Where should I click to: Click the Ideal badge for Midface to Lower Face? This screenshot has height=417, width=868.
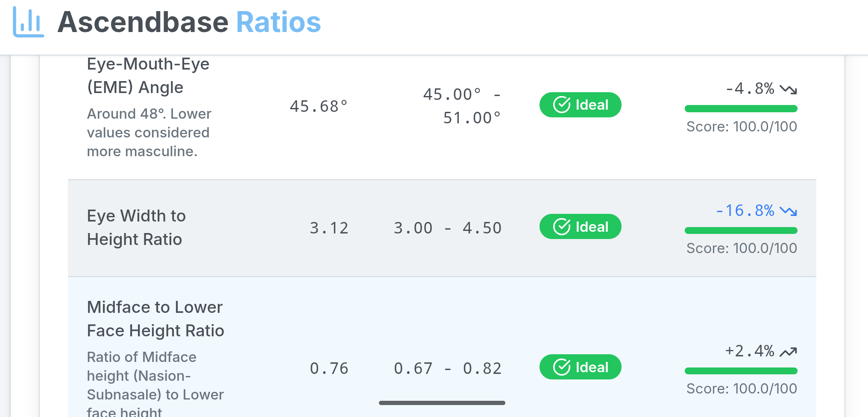click(x=580, y=367)
